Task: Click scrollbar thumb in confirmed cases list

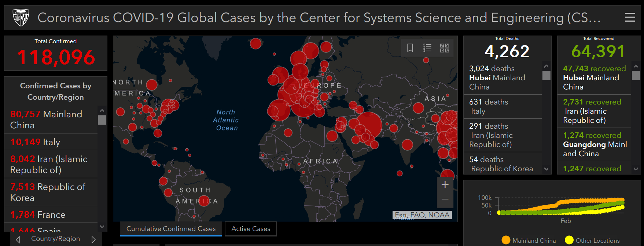Action: 102,120
